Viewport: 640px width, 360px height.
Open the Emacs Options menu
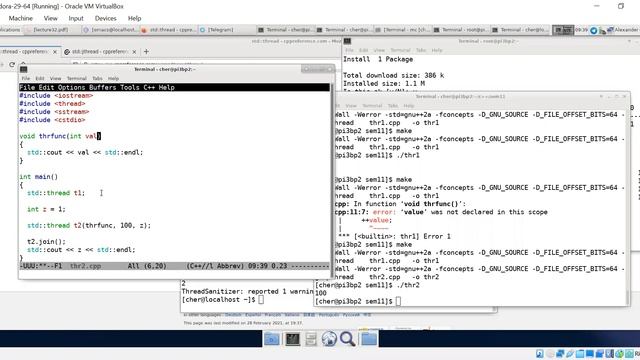point(71,87)
